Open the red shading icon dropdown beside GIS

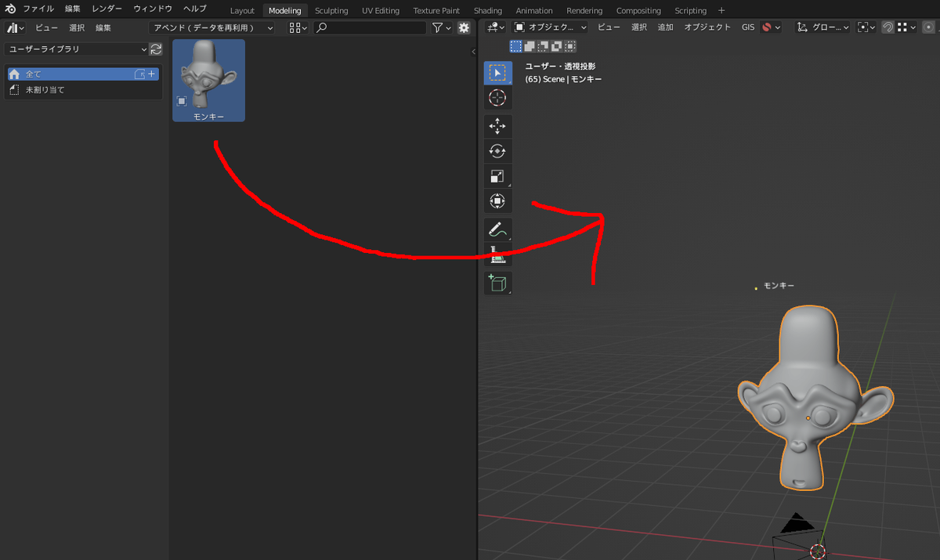coord(772,27)
